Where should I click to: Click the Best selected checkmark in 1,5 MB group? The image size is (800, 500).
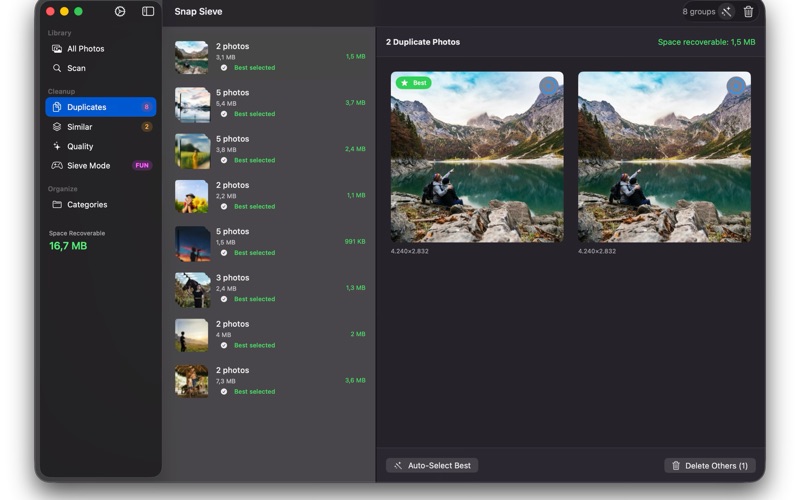coord(224,253)
